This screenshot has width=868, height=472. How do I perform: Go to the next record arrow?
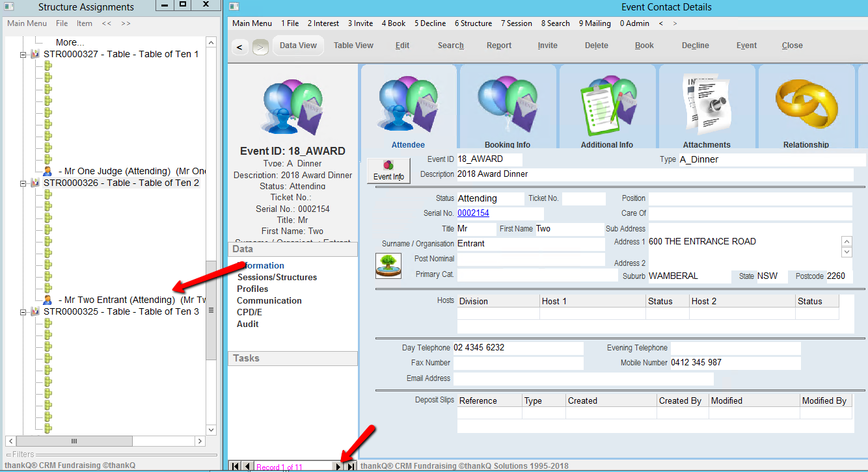point(338,466)
